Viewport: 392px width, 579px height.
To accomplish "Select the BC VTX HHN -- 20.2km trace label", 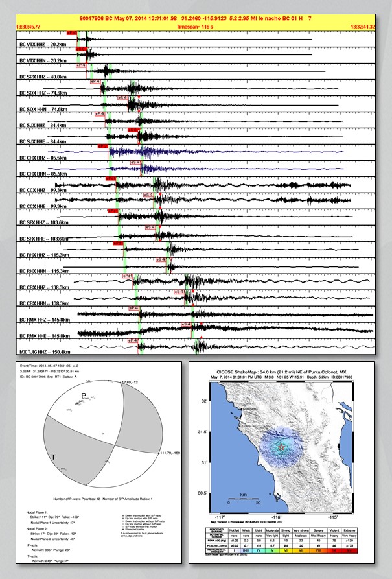I will point(43,60).
